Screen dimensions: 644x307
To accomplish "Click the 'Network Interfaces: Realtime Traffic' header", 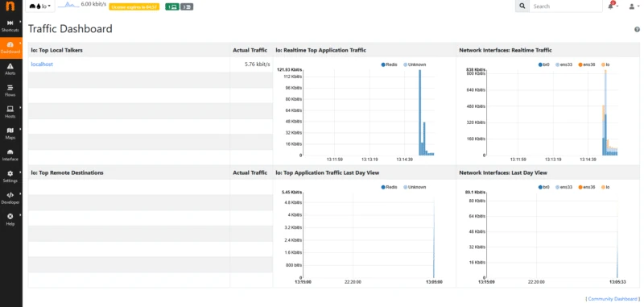I will click(506, 50).
